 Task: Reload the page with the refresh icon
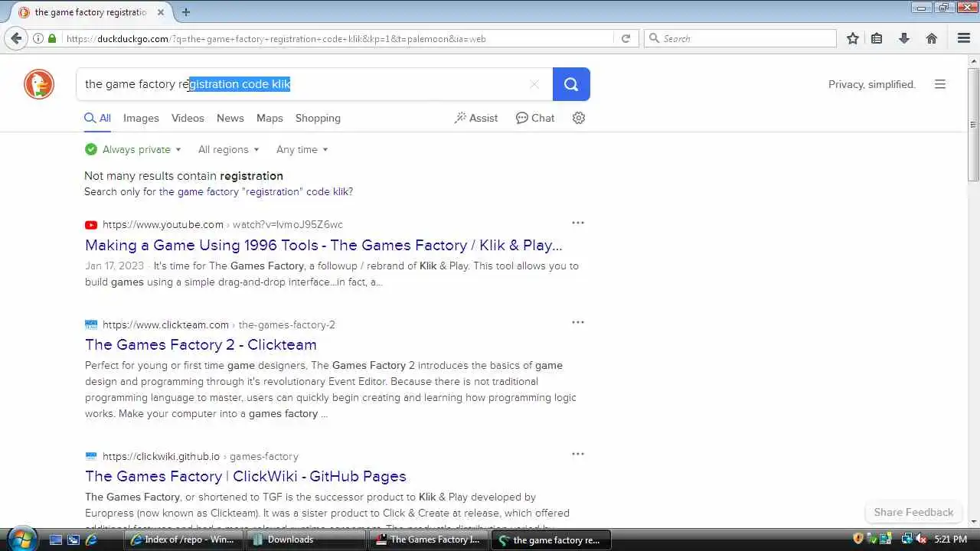click(x=626, y=38)
